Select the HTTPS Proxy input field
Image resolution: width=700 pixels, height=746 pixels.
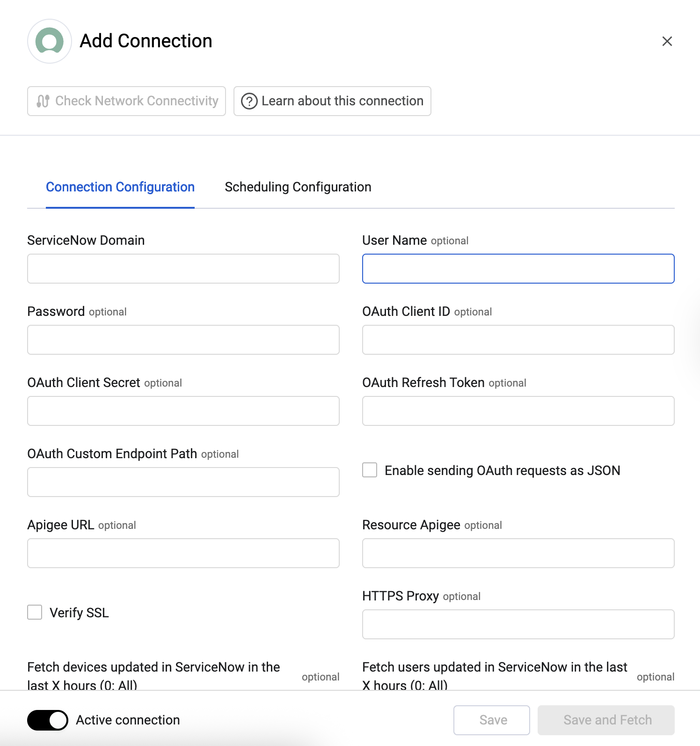coord(518,624)
